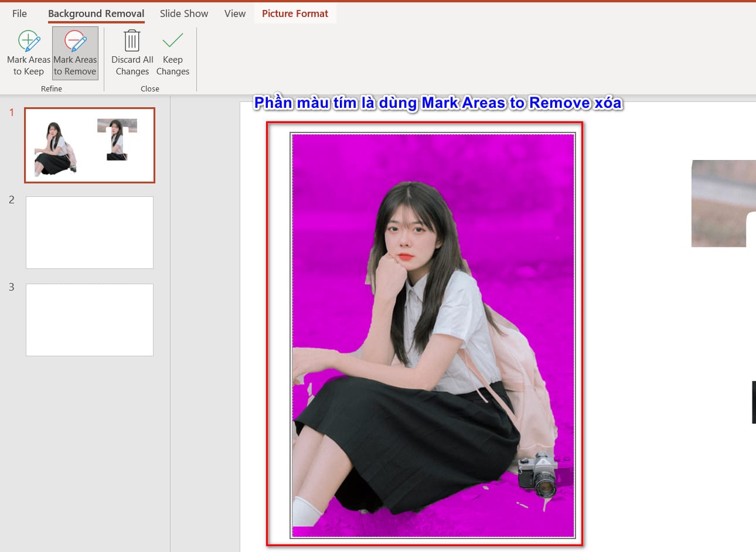Switch to Picture Format tab
This screenshot has width=756, height=552.
(x=295, y=13)
